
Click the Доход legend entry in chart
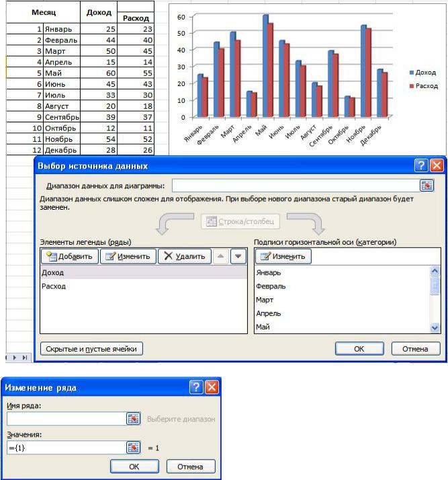423,73
